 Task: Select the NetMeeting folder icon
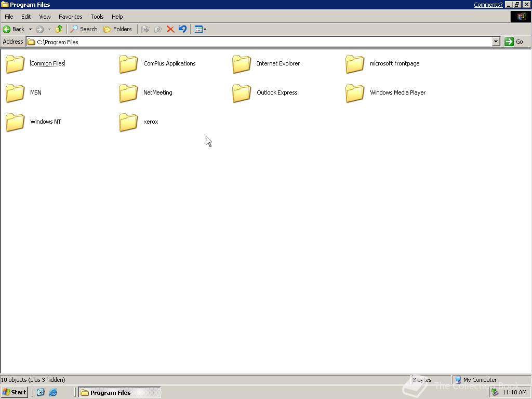tap(128, 93)
